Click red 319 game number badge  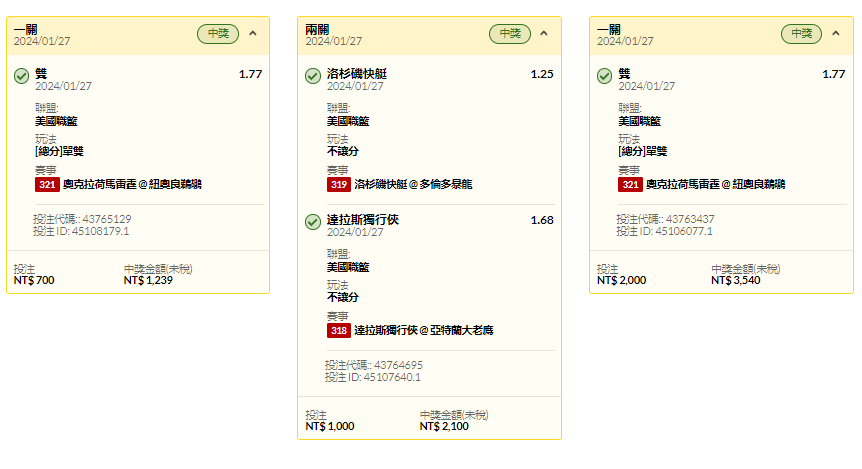point(339,185)
